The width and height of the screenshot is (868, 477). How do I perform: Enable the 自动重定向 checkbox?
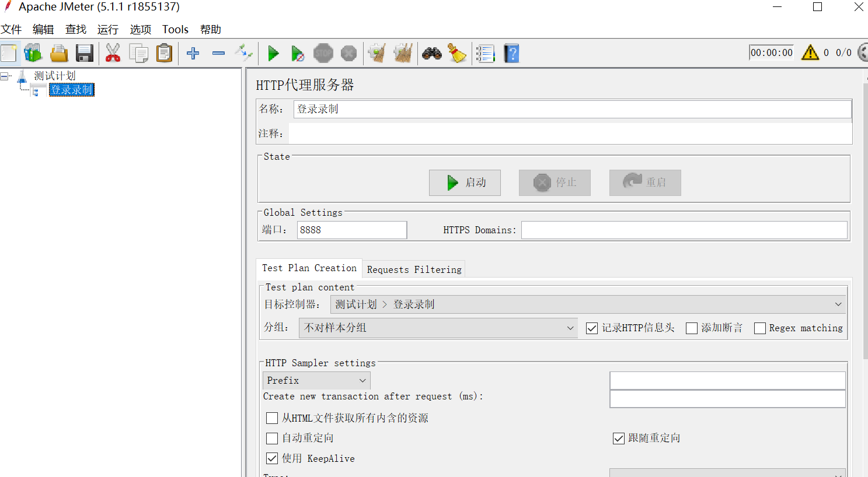272,439
